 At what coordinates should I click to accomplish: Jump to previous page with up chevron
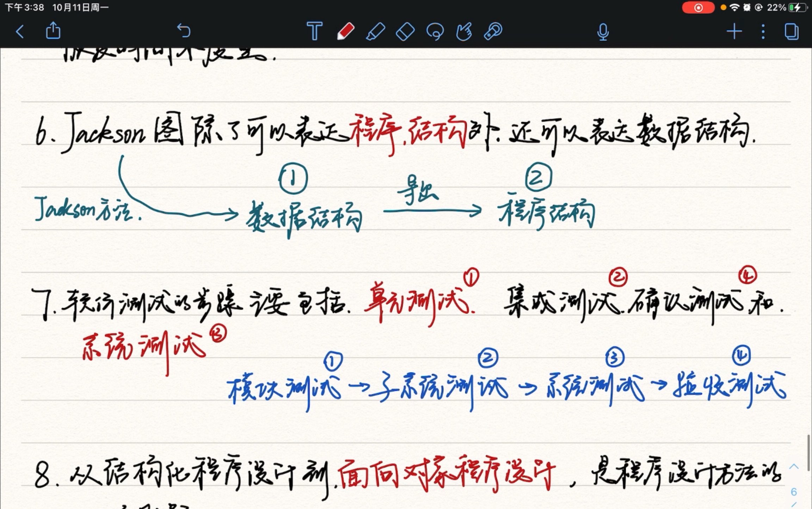pos(794,466)
